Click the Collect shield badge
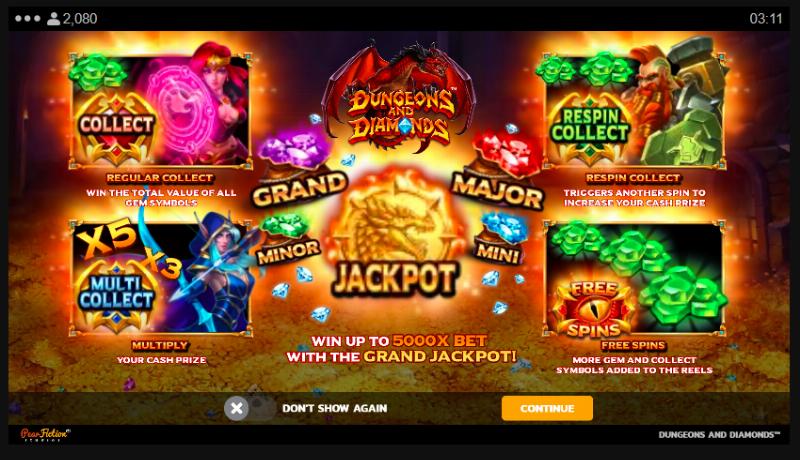The image size is (800, 460). [x=116, y=126]
